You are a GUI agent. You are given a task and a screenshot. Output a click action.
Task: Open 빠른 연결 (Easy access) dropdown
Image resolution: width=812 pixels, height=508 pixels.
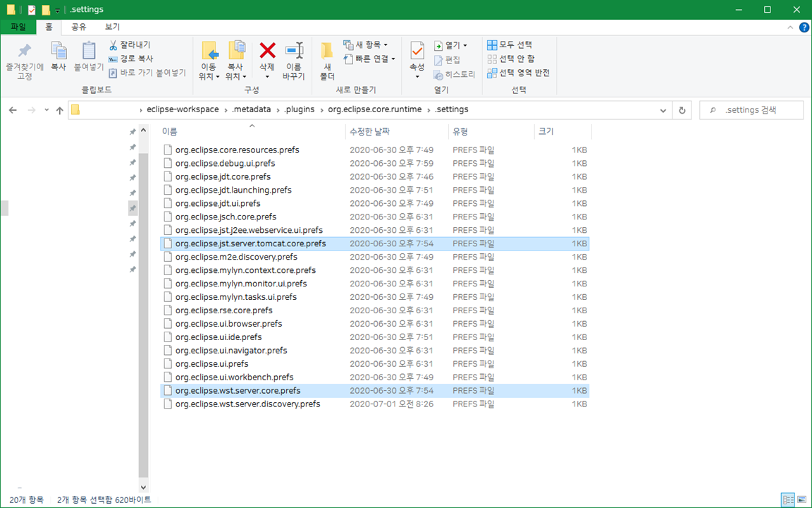click(x=370, y=59)
